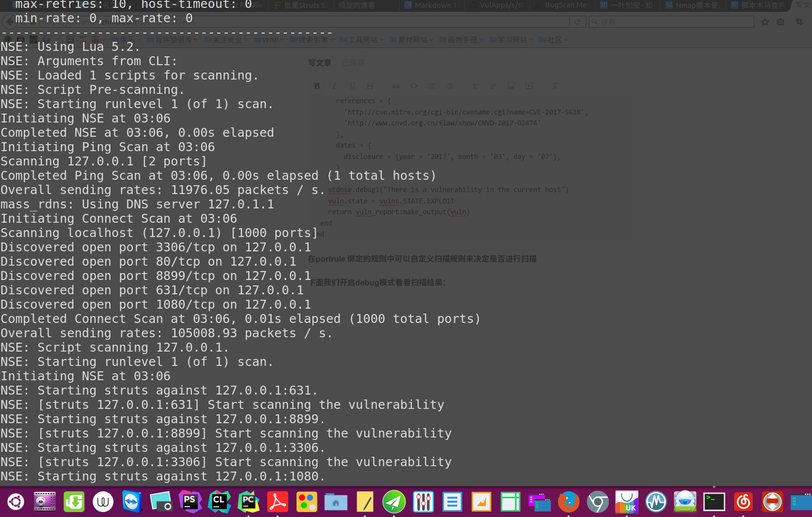This screenshot has width=812, height=517.
Task: Reload the page in the browser
Action: pos(578,22)
